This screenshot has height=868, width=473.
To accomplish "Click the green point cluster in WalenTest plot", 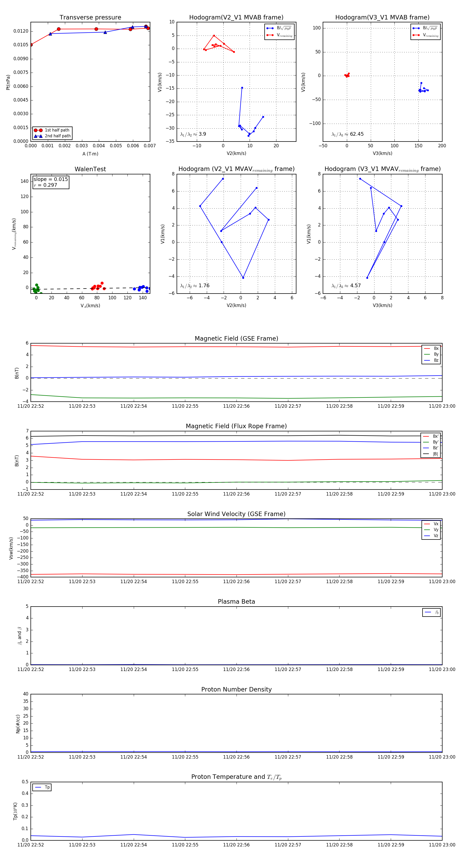I will 37,289.
